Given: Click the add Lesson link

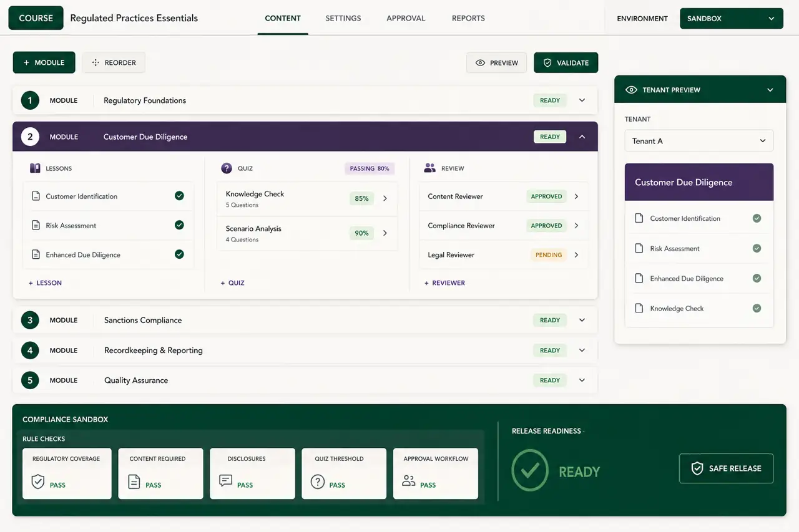Looking at the screenshot, I should pyautogui.click(x=45, y=283).
